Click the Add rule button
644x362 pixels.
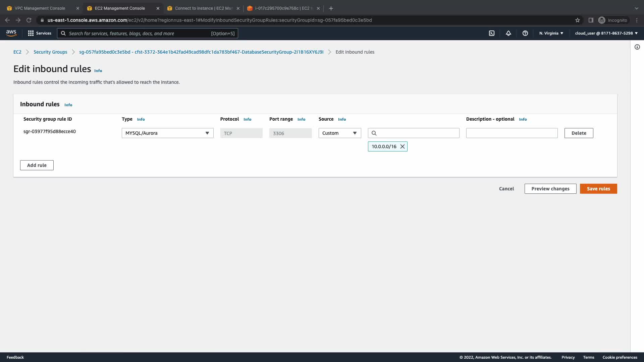pos(37,165)
